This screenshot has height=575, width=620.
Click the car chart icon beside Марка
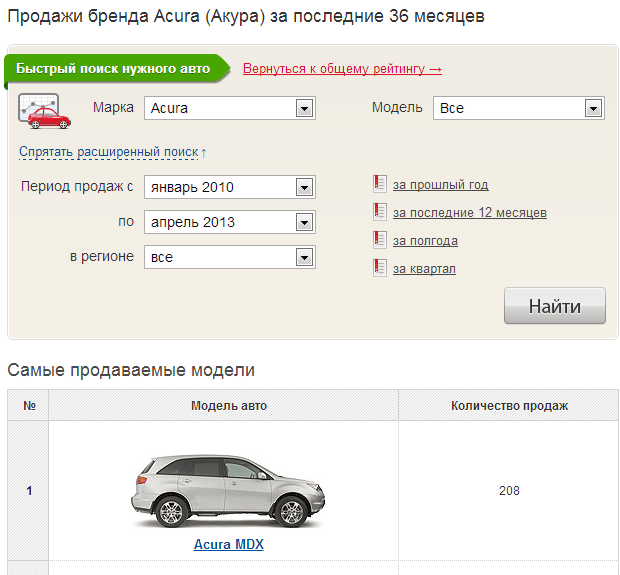pyautogui.click(x=39, y=110)
